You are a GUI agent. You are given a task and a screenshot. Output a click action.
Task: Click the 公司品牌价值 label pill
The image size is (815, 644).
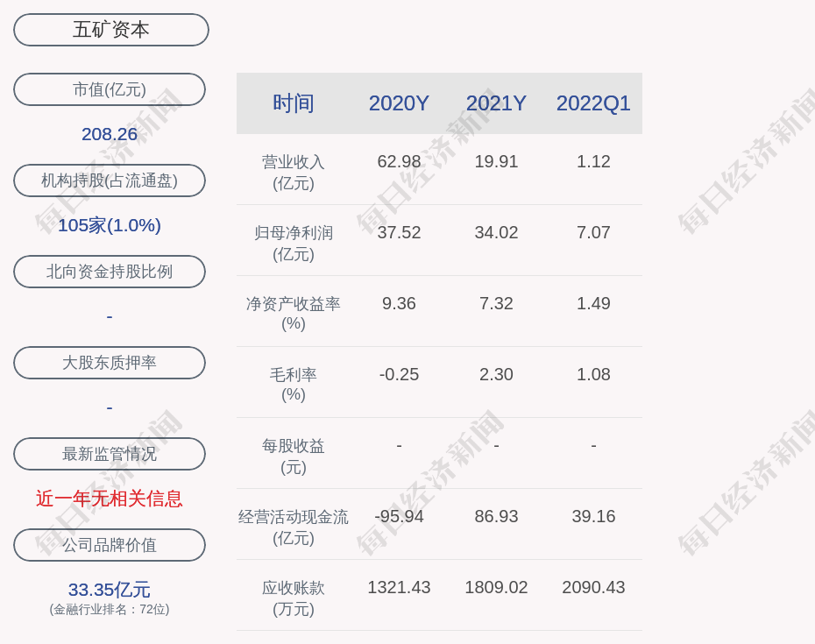point(110,545)
